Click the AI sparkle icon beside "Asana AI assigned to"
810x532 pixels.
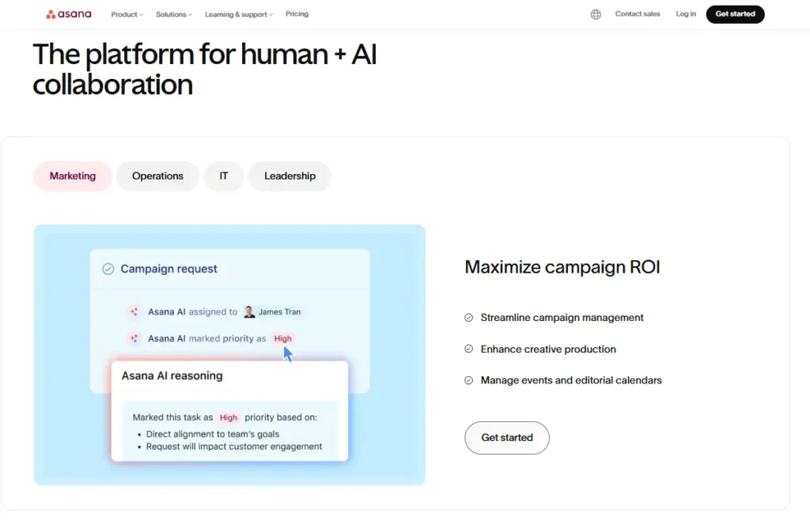134,311
